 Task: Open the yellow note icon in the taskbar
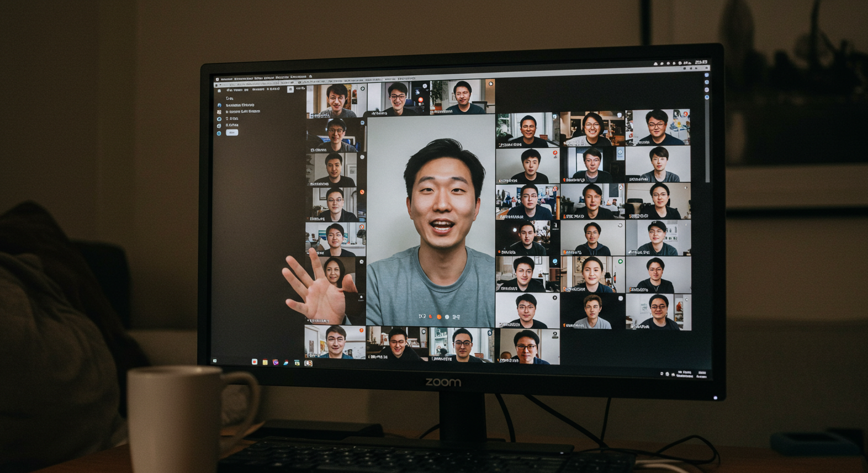click(x=265, y=362)
